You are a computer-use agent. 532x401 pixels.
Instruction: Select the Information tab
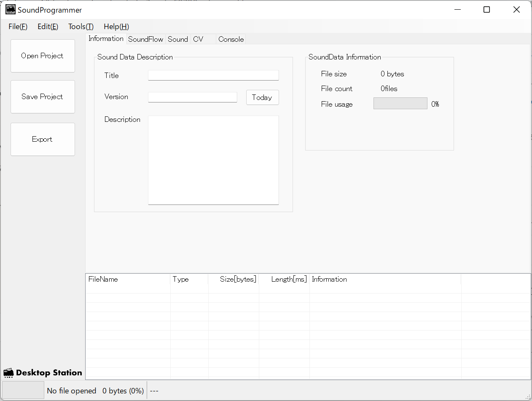[106, 39]
